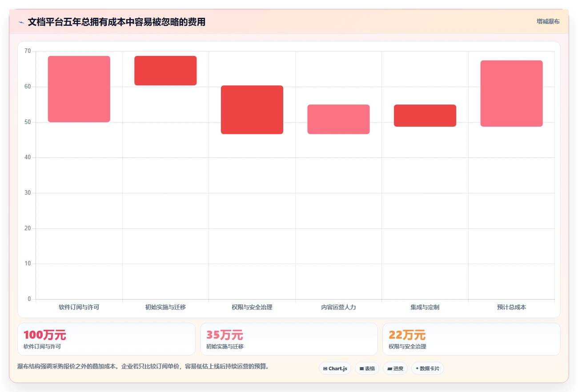Image resolution: width=578 pixels, height=392 pixels.
Task: Select the 软件订阅与许可 waterfall bar
Action: coord(79,89)
